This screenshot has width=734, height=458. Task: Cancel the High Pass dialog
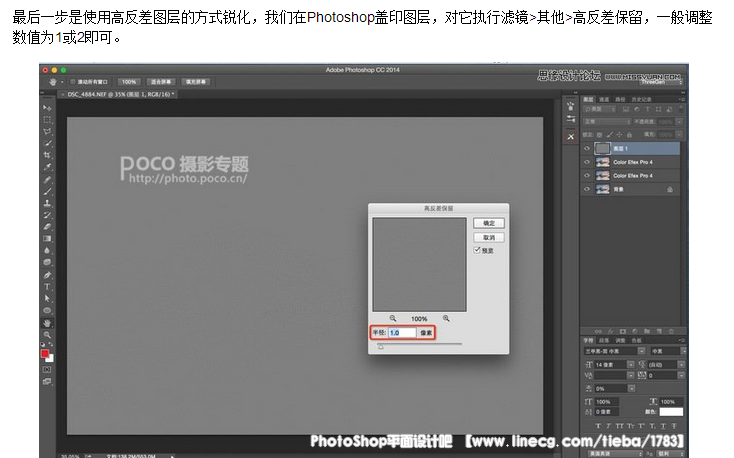[x=489, y=237]
